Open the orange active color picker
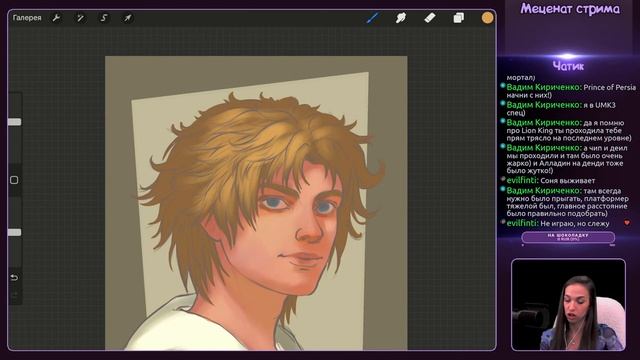The height and width of the screenshot is (360, 640). pyautogui.click(x=487, y=18)
